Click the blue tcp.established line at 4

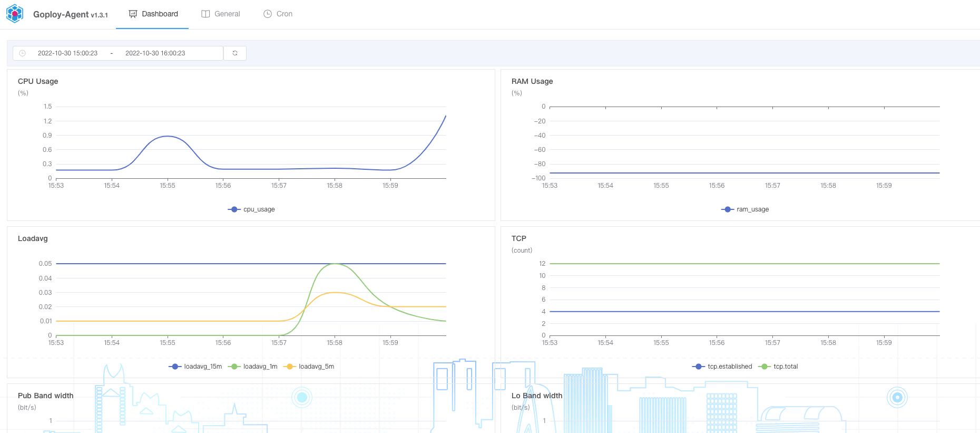point(744,312)
